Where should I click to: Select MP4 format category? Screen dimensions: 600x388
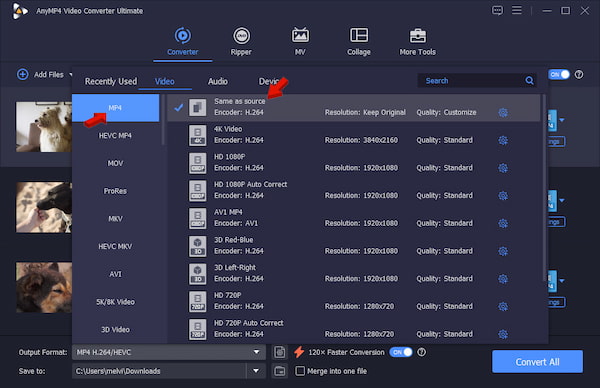click(x=116, y=108)
